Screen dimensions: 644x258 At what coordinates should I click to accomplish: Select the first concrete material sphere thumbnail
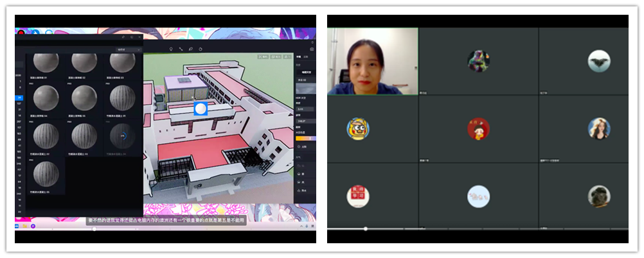tap(46, 62)
